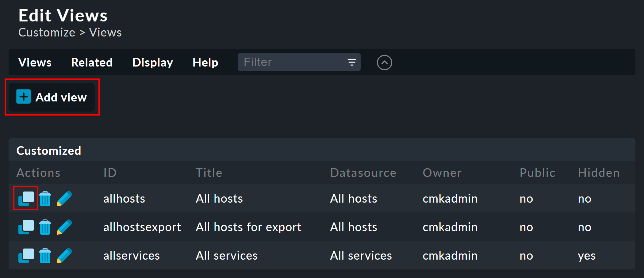This screenshot has width=644, height=278.
Task: Click the Title column header
Action: tap(209, 173)
